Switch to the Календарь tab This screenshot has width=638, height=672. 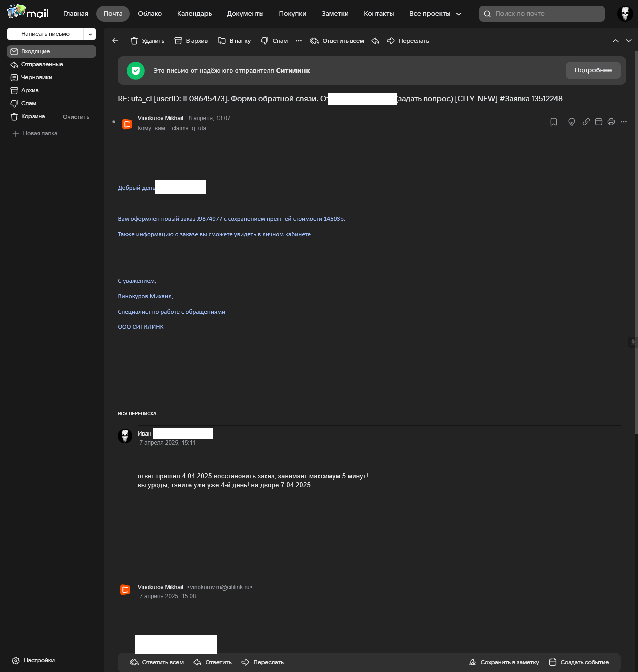(194, 14)
